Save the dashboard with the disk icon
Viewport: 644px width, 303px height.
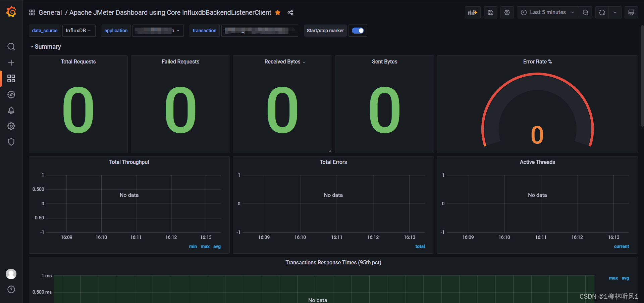[x=490, y=12]
